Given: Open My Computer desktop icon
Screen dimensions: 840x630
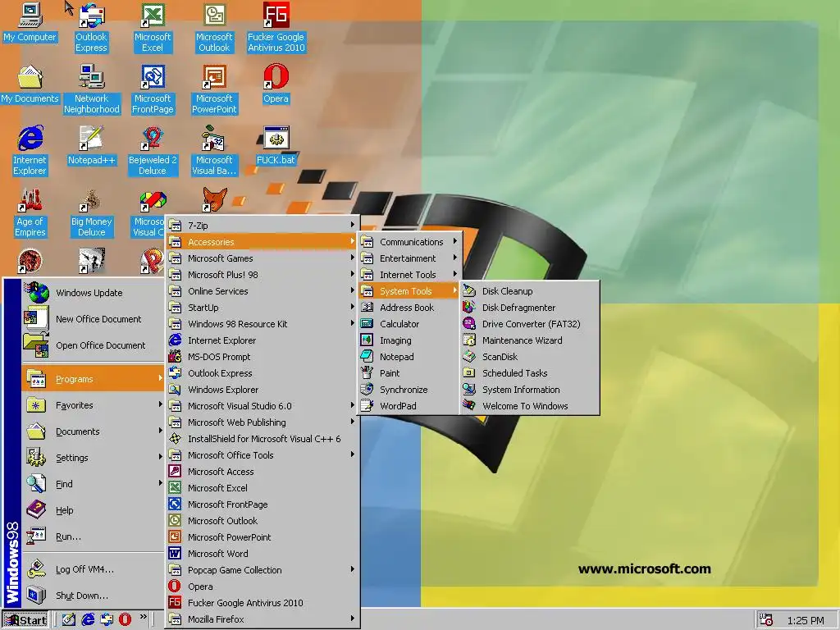Looking at the screenshot, I should 30,23.
